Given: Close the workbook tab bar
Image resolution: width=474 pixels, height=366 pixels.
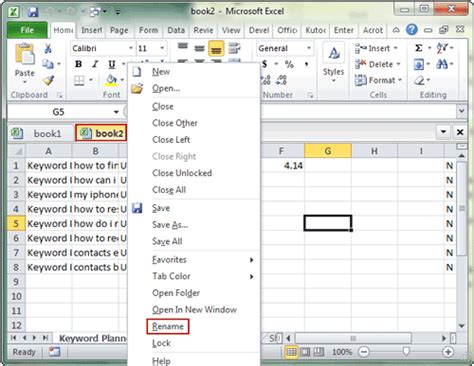Looking at the screenshot, I should point(460,132).
